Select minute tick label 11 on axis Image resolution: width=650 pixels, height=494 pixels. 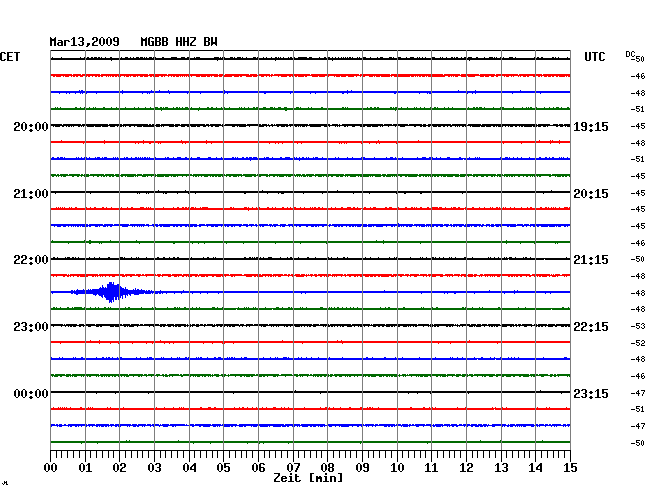431,467
